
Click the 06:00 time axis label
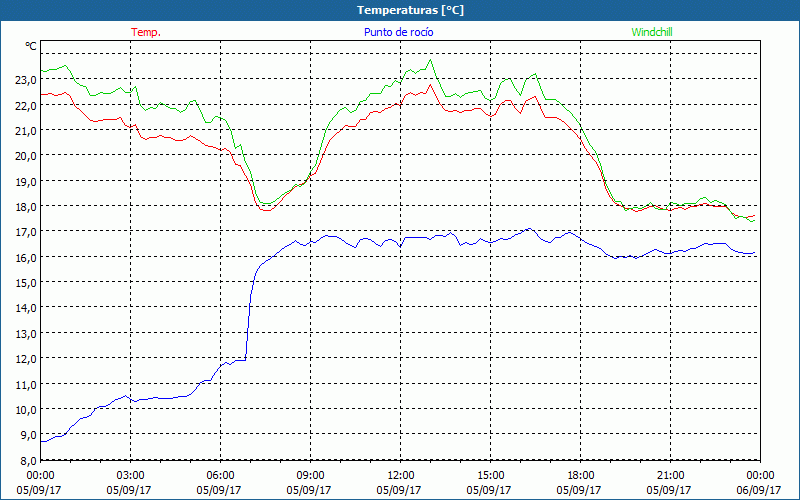point(220,476)
